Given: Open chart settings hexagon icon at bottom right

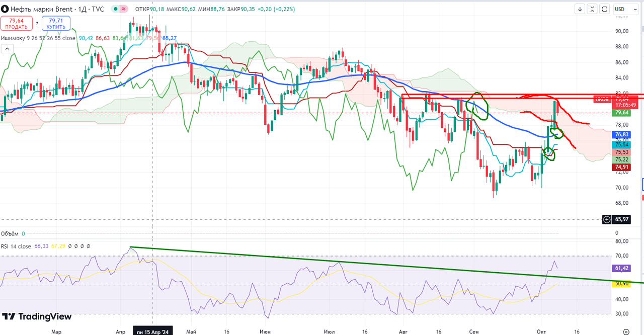Looking at the screenshot, I should (x=626, y=331).
